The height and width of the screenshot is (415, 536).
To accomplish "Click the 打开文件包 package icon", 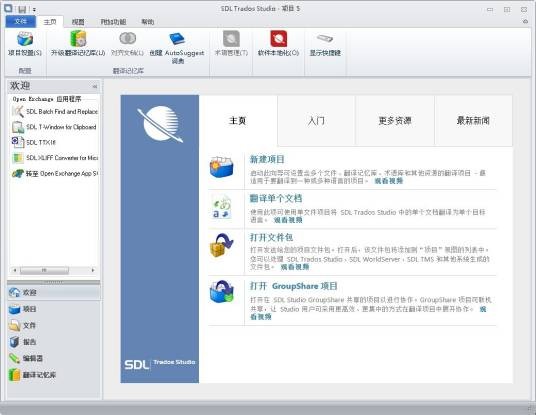I will coord(221,245).
